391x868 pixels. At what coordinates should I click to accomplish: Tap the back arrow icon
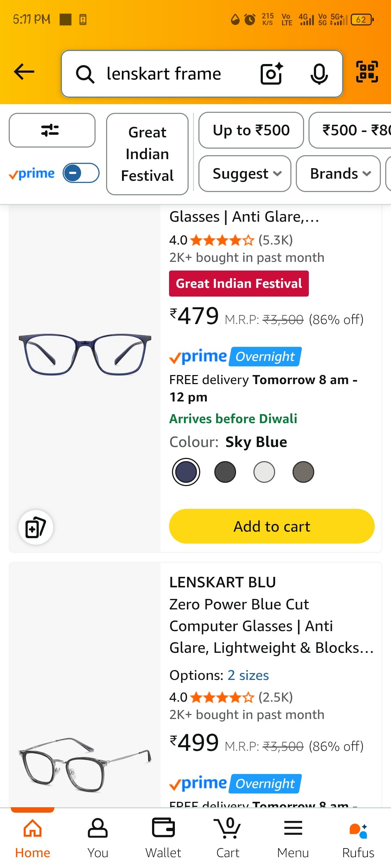[24, 72]
